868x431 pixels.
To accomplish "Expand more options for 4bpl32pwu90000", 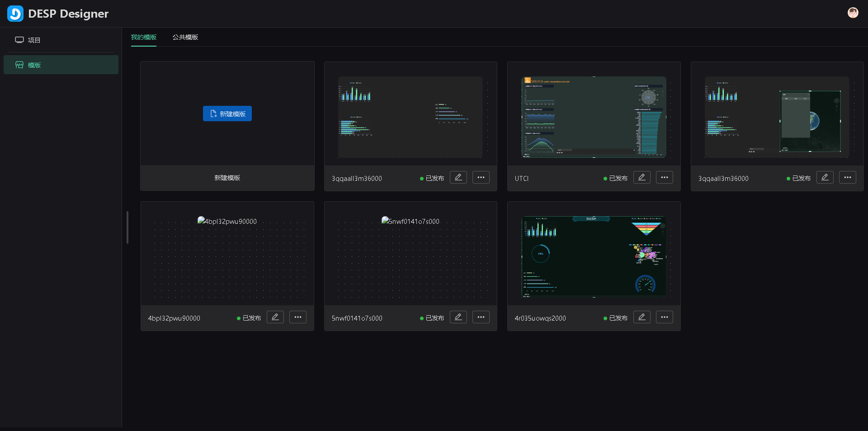I will pos(297,317).
